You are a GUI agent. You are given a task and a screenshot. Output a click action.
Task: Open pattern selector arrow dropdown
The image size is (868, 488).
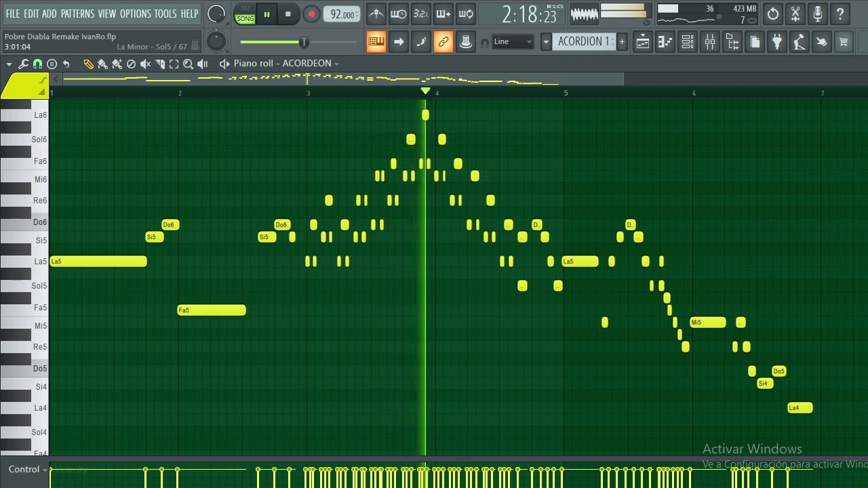point(546,42)
